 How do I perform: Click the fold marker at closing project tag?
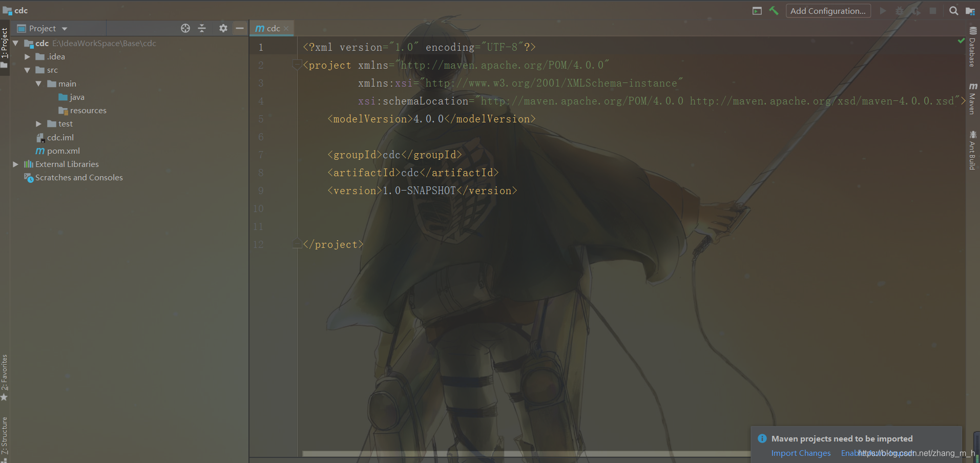pyautogui.click(x=297, y=244)
